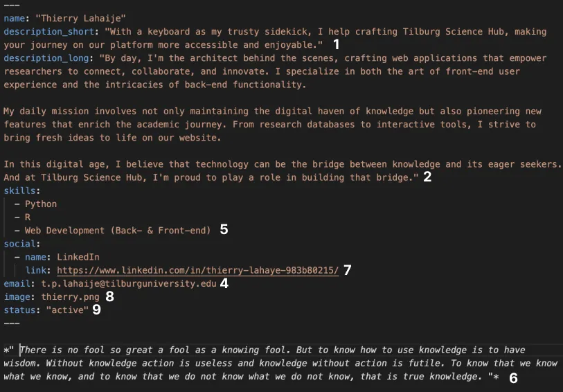
Task: Click the R skill list item
Action: (x=28, y=217)
